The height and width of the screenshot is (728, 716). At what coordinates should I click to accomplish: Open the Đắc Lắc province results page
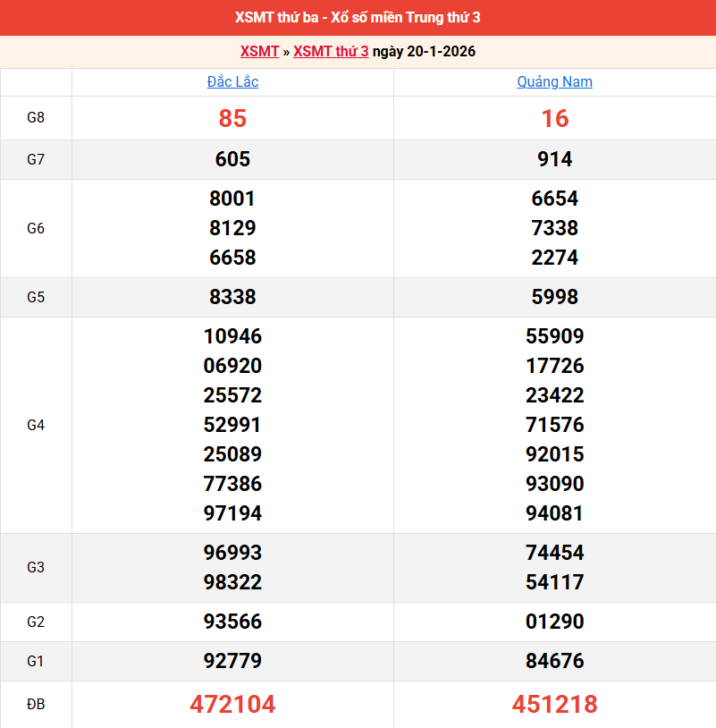pos(232,81)
